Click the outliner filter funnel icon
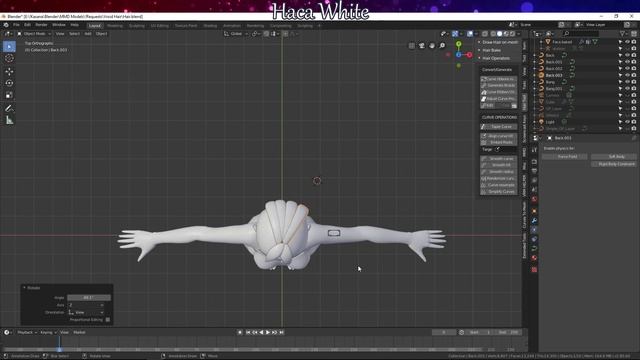The height and width of the screenshot is (360, 640). [x=622, y=33]
